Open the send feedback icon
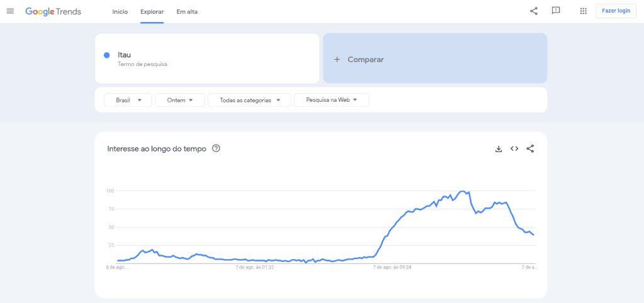This screenshot has width=644, height=303. pos(556,11)
